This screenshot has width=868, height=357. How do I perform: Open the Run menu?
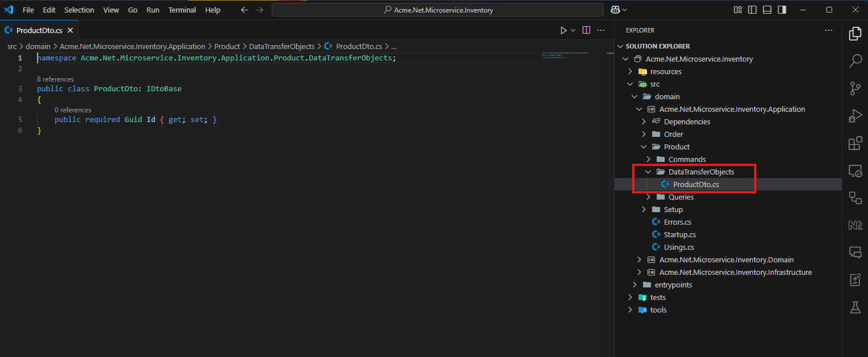[153, 10]
